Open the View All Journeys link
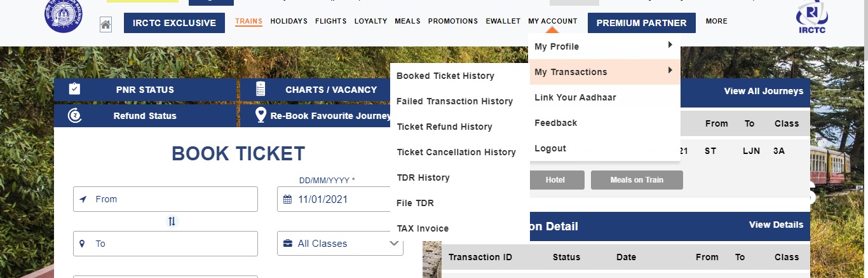The width and height of the screenshot is (868, 278). pyautogui.click(x=763, y=91)
